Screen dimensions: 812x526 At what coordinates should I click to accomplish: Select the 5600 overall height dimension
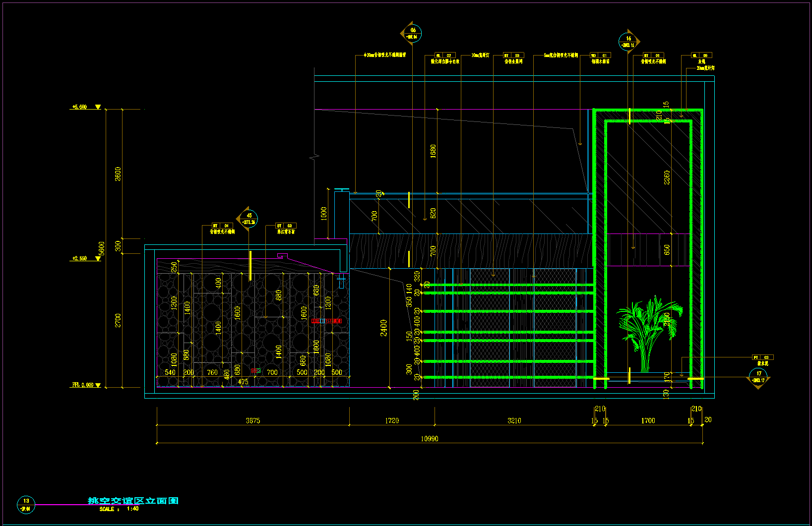coord(102,249)
